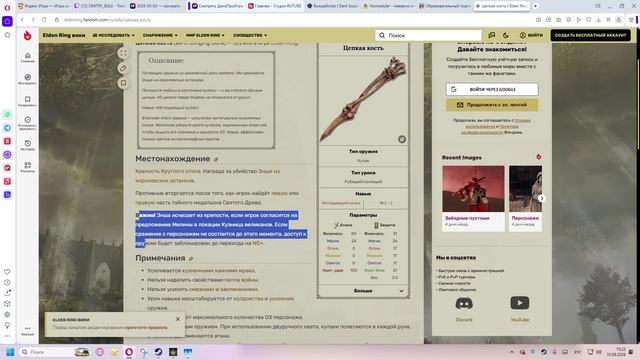Open Telegram in Opera sidebar
The width and height of the screenshot is (640, 360).
pyautogui.click(x=7, y=128)
